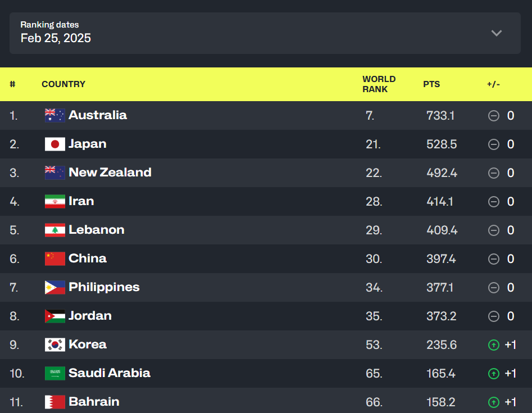Open the Jordan team link
The height and width of the screenshot is (413, 532).
point(90,316)
